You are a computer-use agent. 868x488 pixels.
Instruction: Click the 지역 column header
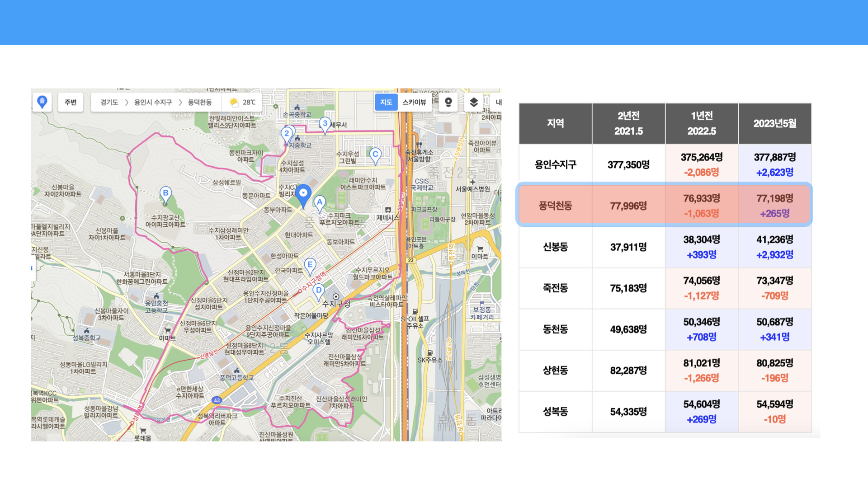pyautogui.click(x=555, y=123)
